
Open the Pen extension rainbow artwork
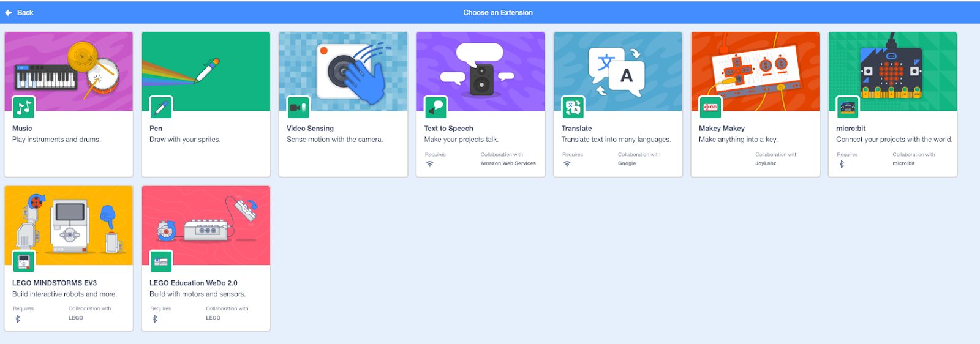tap(206, 72)
